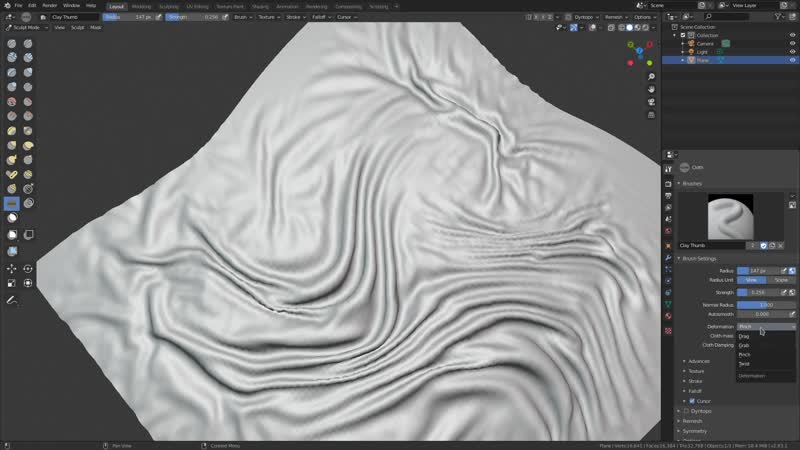This screenshot has height=450, width=800.
Task: Open the Object Data properties tab
Action: click(668, 304)
